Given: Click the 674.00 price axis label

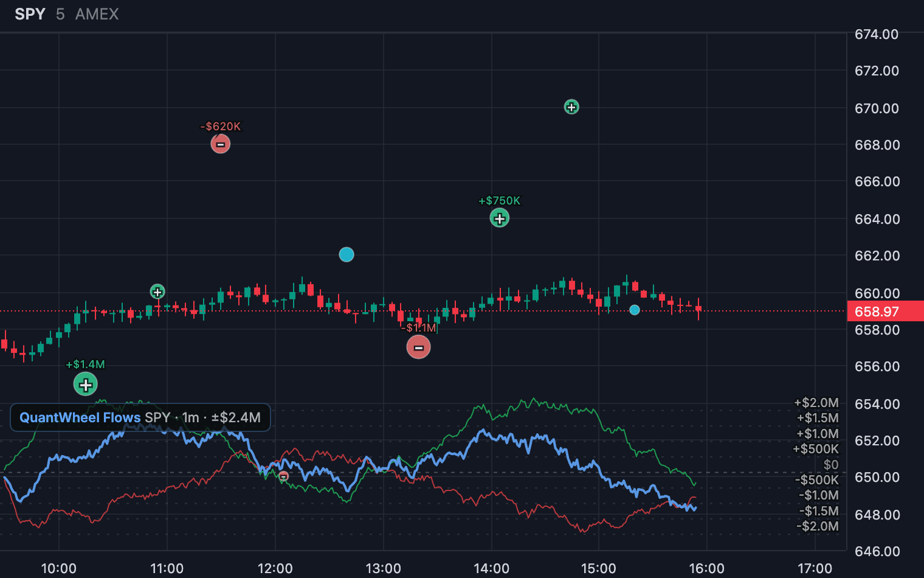Looking at the screenshot, I should pos(877,34).
